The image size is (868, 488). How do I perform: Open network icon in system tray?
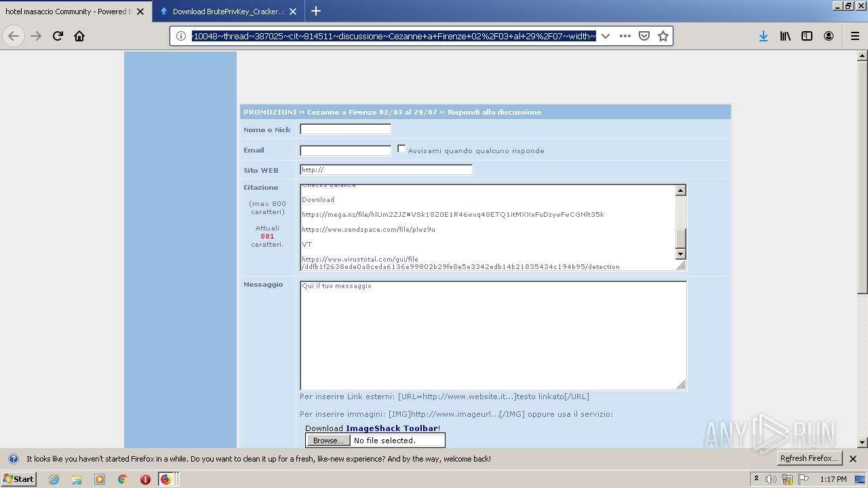coord(787,479)
